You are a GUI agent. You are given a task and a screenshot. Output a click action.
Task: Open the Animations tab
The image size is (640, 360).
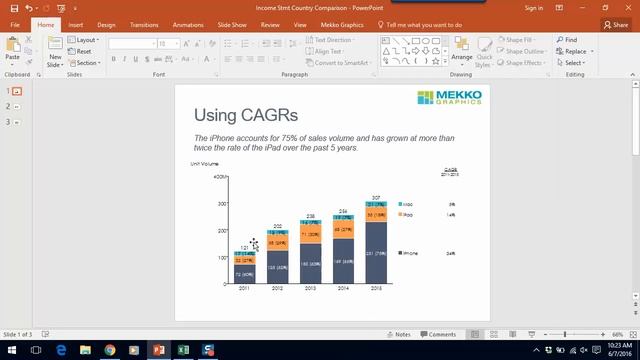(x=188, y=25)
